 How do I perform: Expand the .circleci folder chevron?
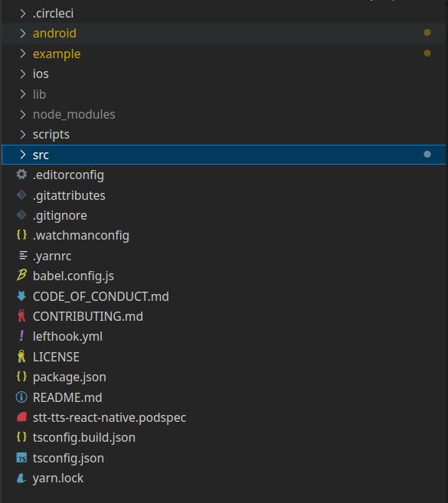pyautogui.click(x=22, y=13)
